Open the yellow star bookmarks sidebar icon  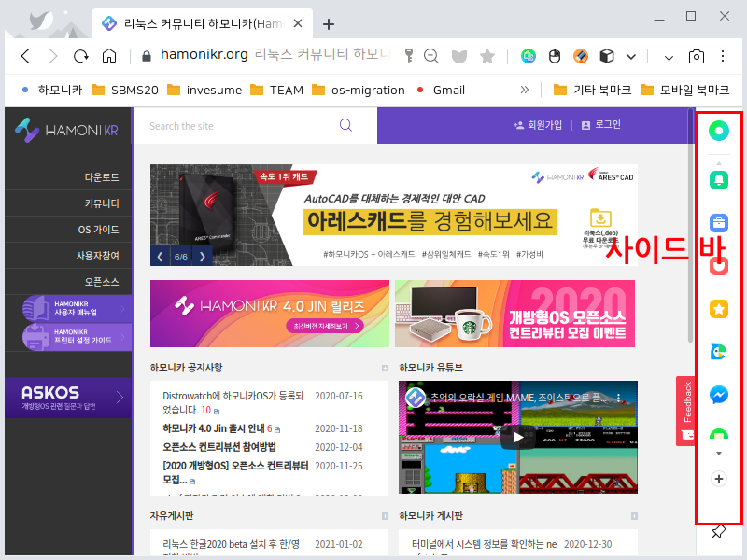pos(719,309)
